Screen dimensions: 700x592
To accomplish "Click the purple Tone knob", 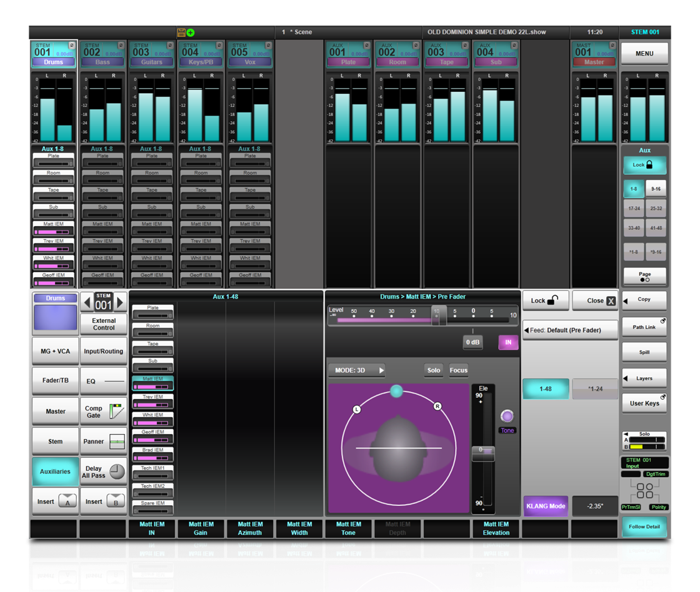I will pyautogui.click(x=507, y=417).
